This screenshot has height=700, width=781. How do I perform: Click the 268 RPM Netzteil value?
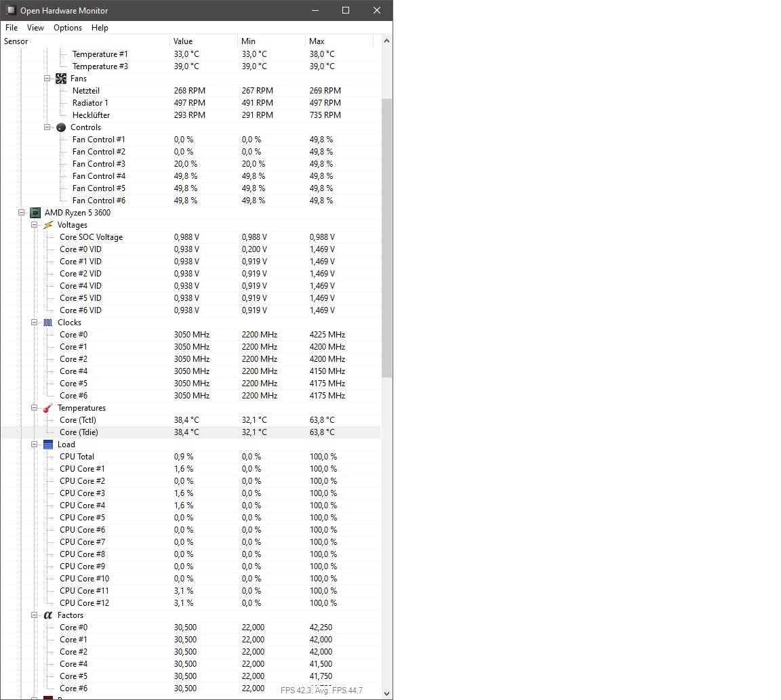190,91
